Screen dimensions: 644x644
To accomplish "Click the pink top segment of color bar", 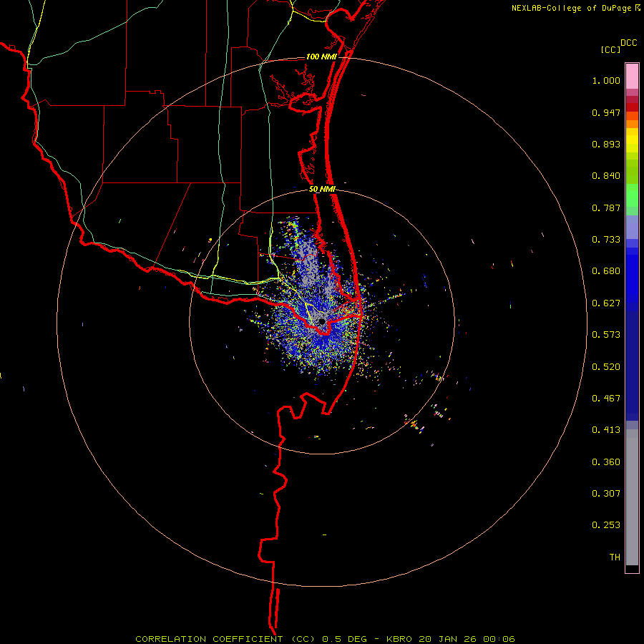I will (x=632, y=77).
